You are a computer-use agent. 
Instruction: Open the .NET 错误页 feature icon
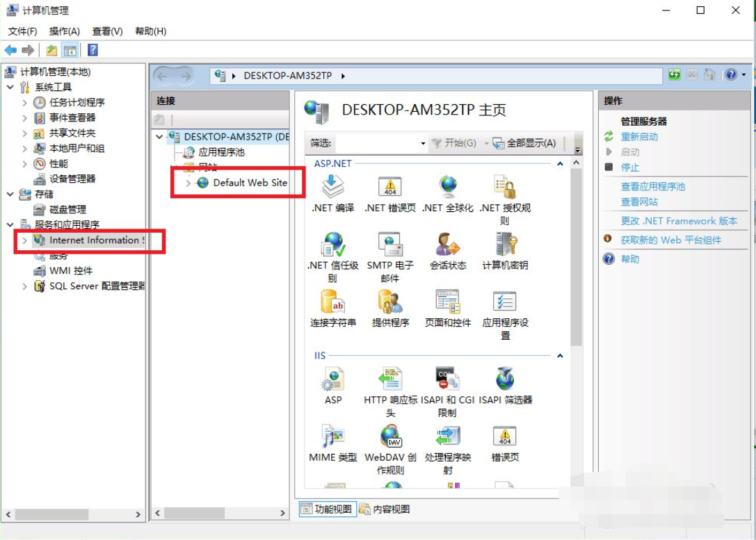click(390, 187)
